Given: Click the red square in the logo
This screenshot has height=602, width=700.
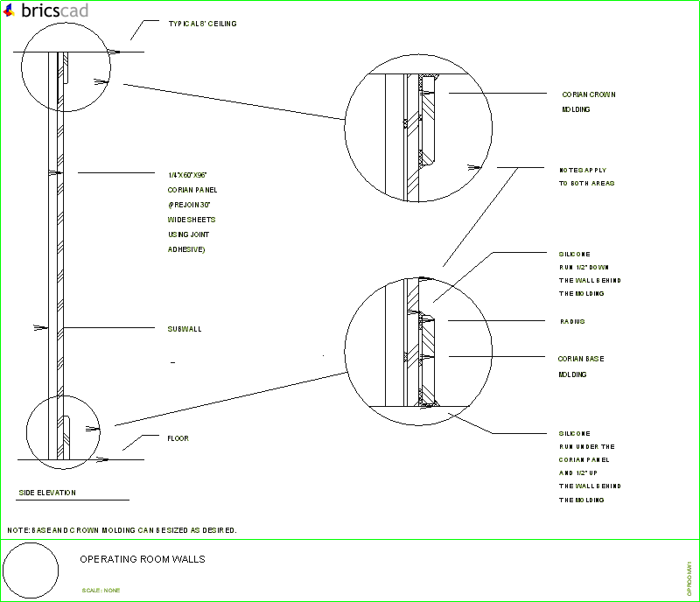Looking at the screenshot, I should (9, 10).
